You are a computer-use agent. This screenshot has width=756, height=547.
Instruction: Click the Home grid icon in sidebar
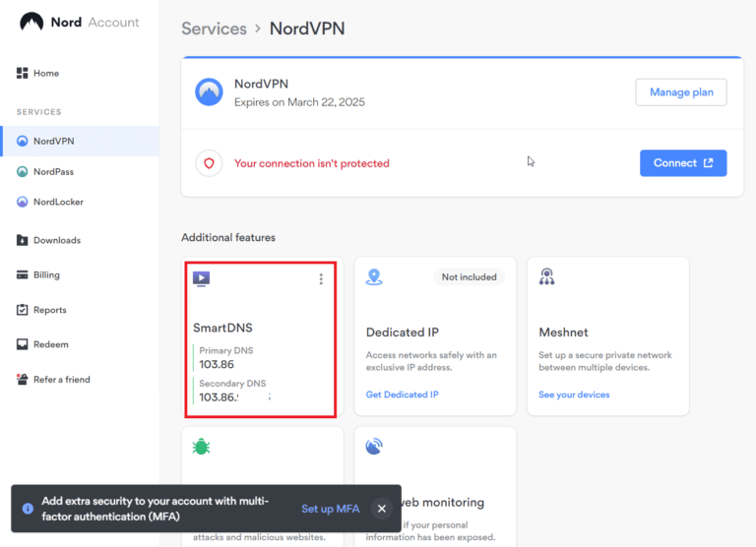(x=23, y=73)
